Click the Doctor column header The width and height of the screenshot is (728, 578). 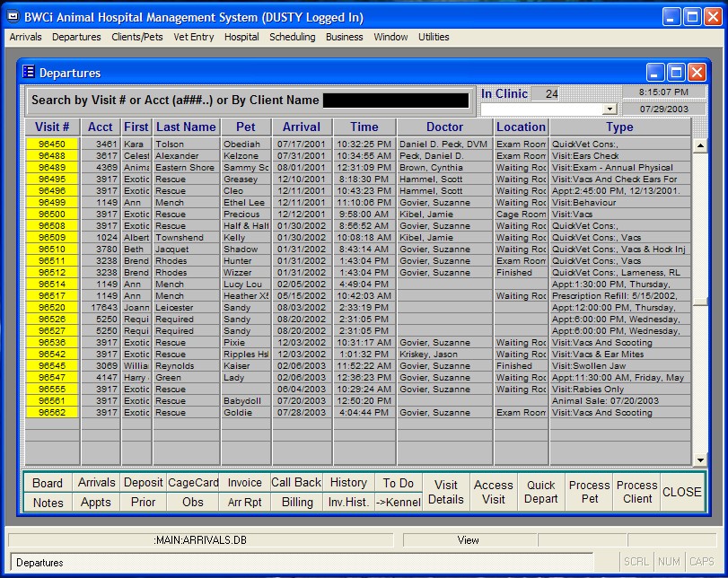point(444,127)
